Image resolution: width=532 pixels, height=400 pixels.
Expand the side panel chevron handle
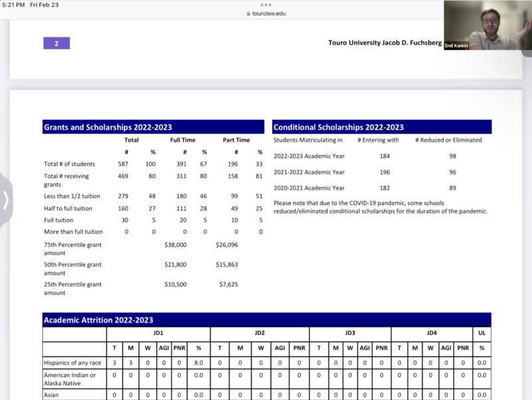coord(6,200)
